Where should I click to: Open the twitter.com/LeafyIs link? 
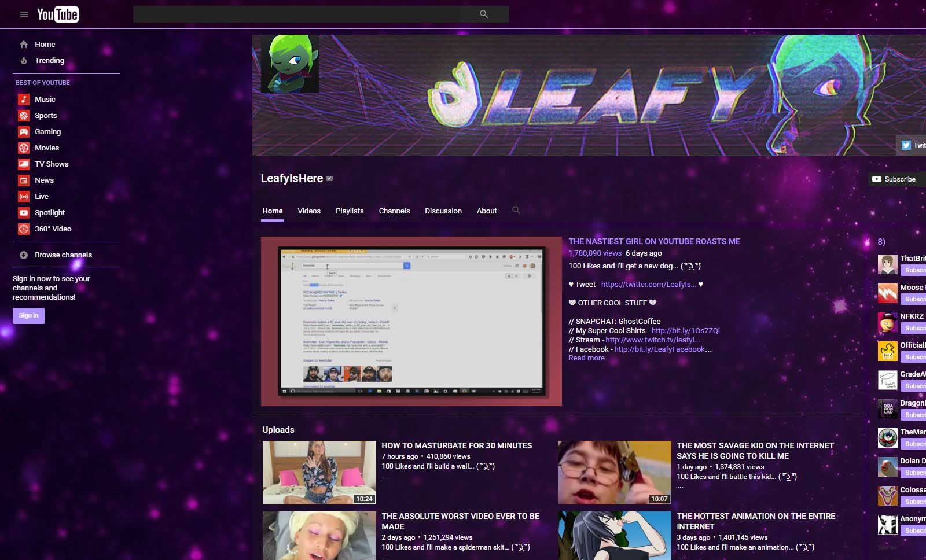(x=649, y=285)
